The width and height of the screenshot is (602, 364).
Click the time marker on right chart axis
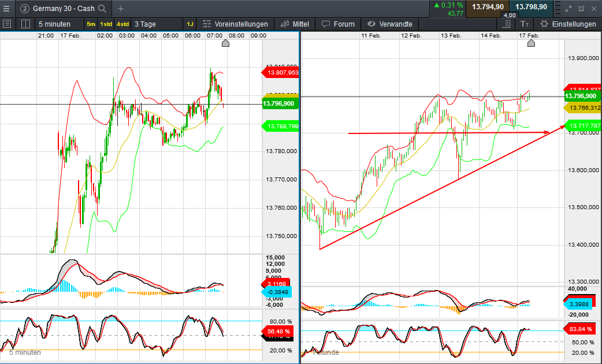(531, 43)
